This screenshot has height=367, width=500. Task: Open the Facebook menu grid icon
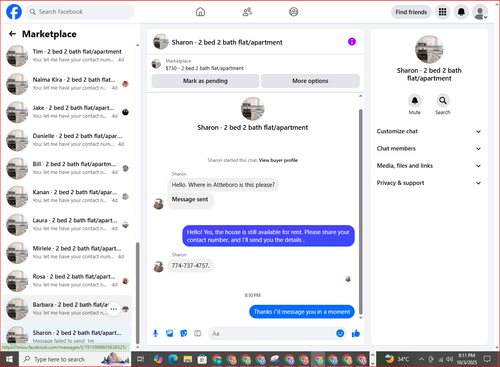tap(442, 12)
